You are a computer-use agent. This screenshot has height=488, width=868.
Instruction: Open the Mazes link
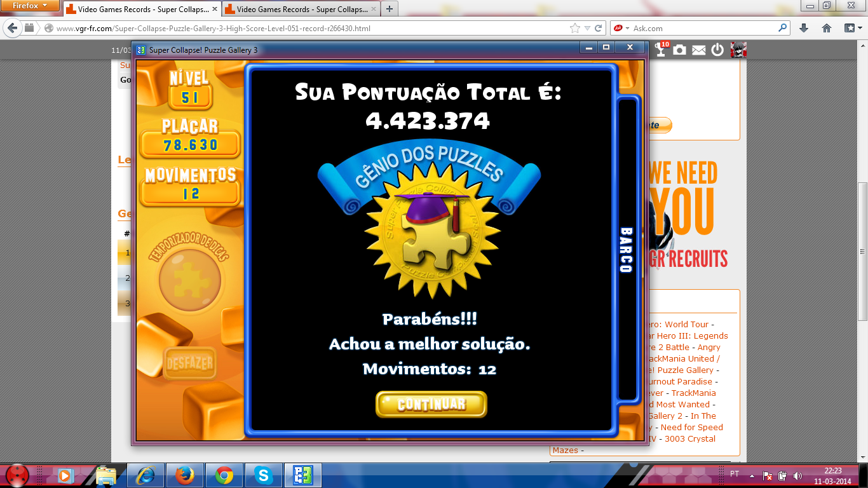click(565, 450)
